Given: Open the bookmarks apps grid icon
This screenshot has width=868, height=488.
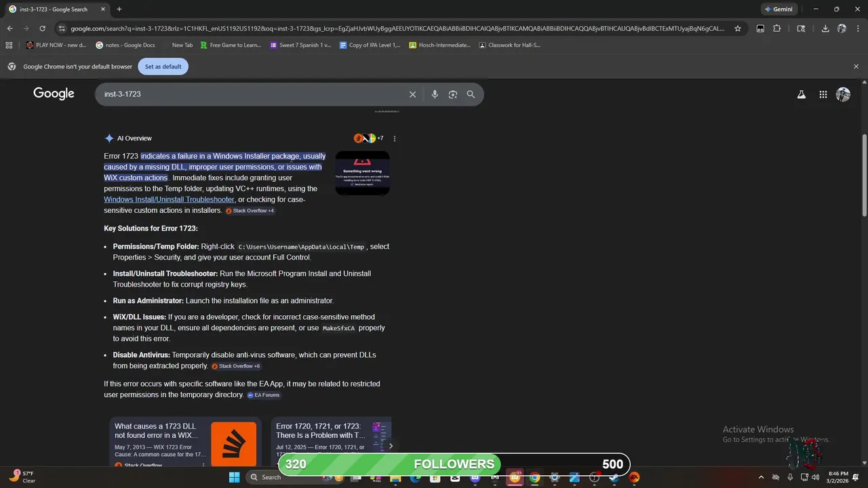Looking at the screenshot, I should (x=9, y=45).
